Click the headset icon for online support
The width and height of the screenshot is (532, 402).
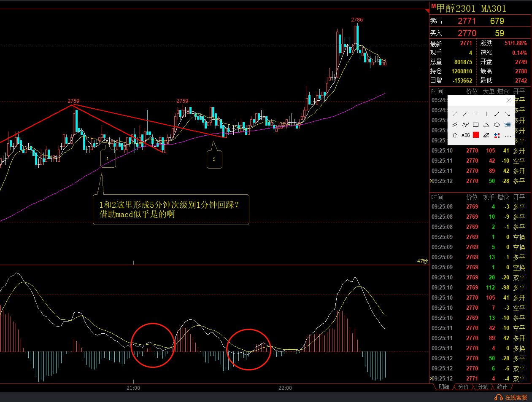pos(498,397)
